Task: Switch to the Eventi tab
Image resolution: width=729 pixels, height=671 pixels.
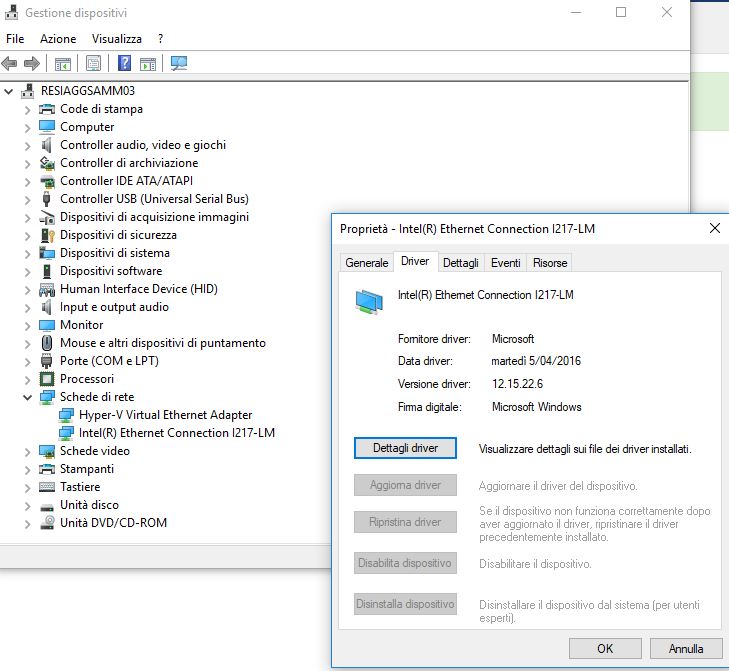Action: pos(505,263)
